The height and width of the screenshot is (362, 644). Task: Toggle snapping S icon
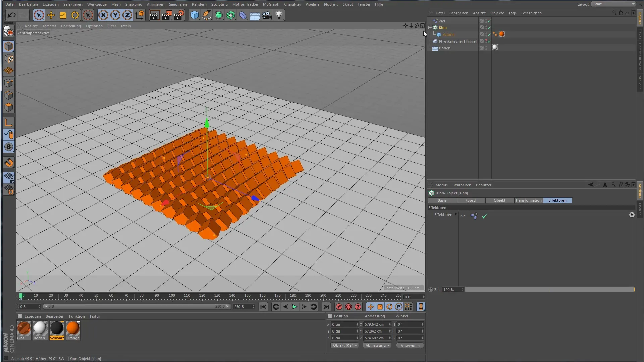tap(9, 147)
